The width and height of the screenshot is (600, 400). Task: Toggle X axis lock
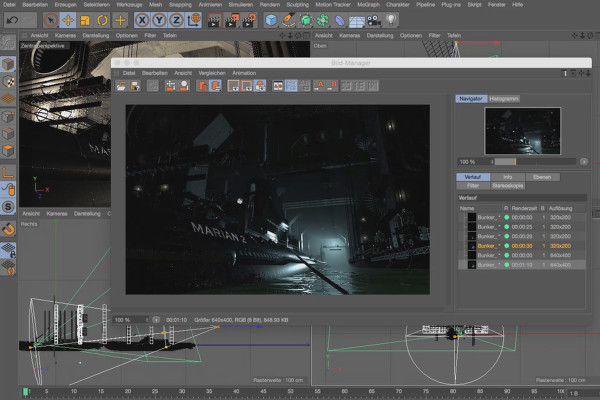[142, 20]
